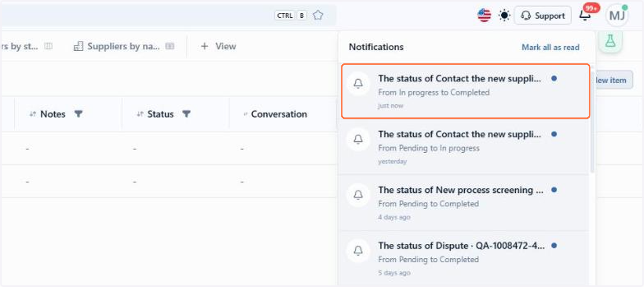Click bell icon of the Dispute notification
This screenshot has width=644, height=287.
[x=358, y=250]
